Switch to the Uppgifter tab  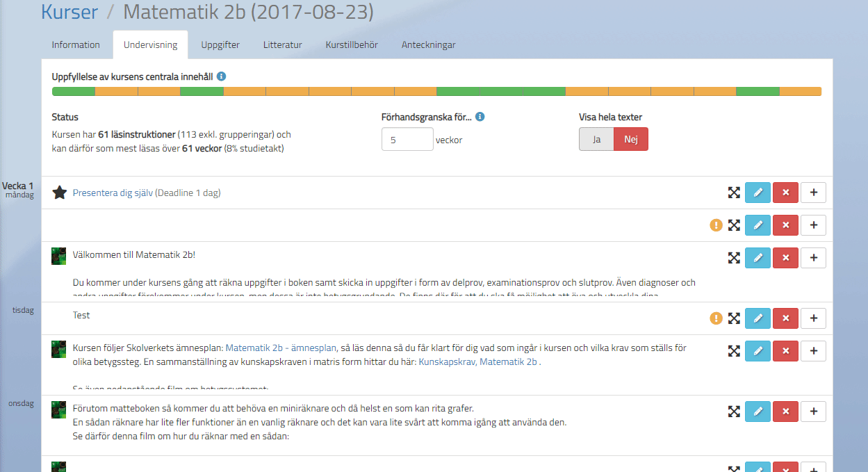(x=220, y=45)
